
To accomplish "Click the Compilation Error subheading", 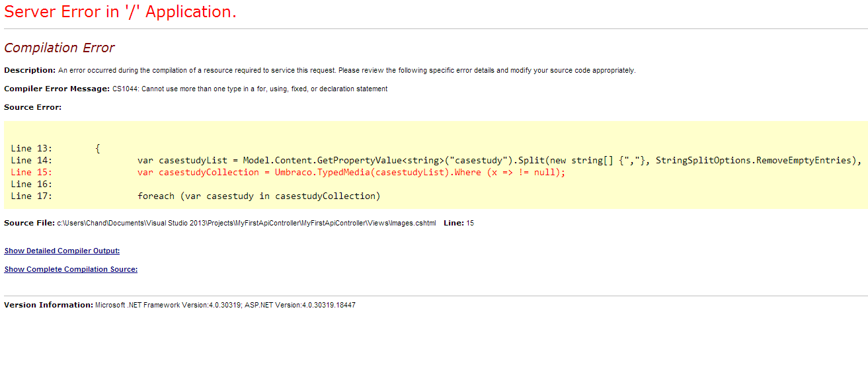I will point(59,48).
